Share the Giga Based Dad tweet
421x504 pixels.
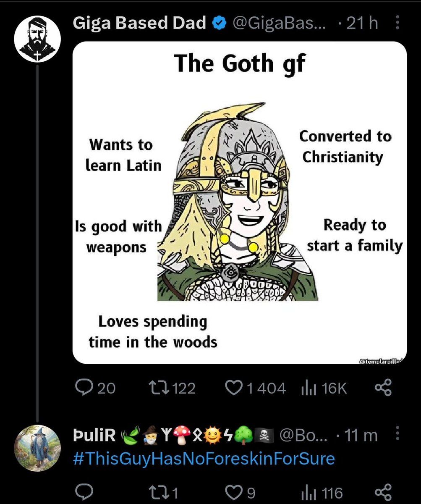pos(383,388)
